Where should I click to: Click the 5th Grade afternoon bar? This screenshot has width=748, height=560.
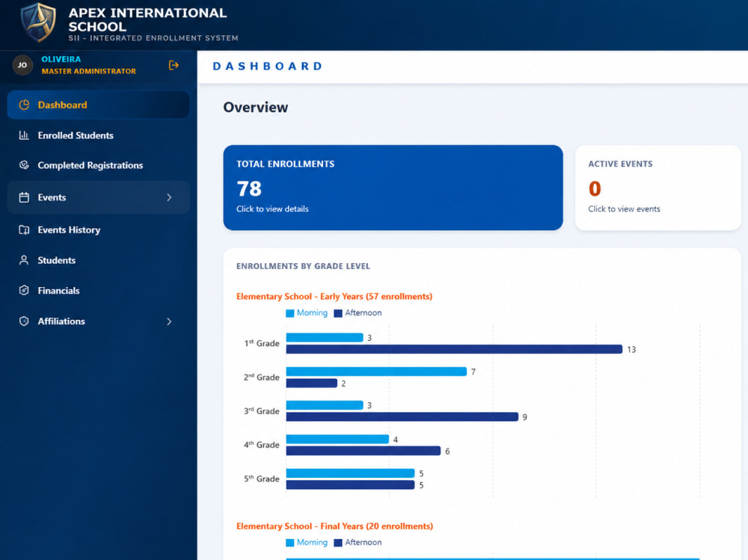(x=350, y=485)
